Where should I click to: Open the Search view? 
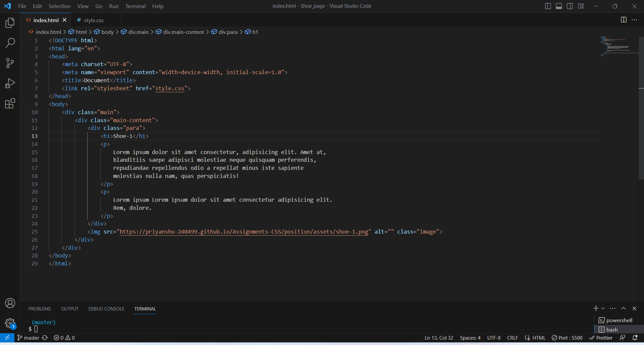pos(10,43)
